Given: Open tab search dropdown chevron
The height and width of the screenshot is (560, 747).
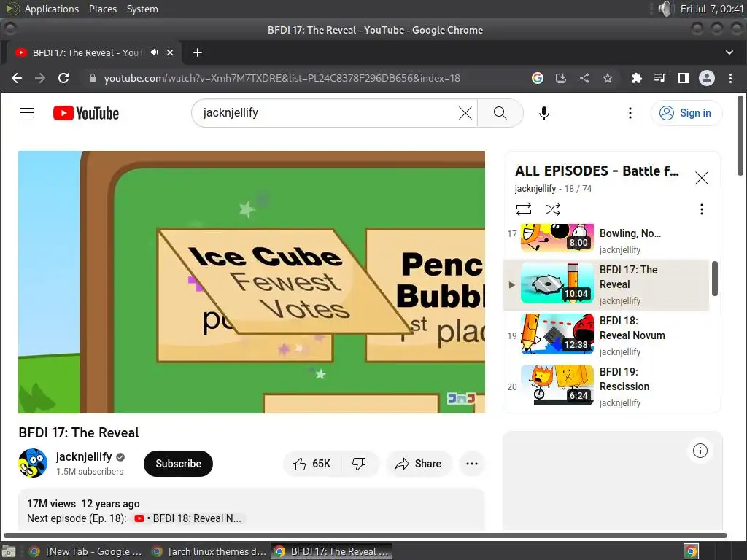Looking at the screenshot, I should (x=729, y=52).
